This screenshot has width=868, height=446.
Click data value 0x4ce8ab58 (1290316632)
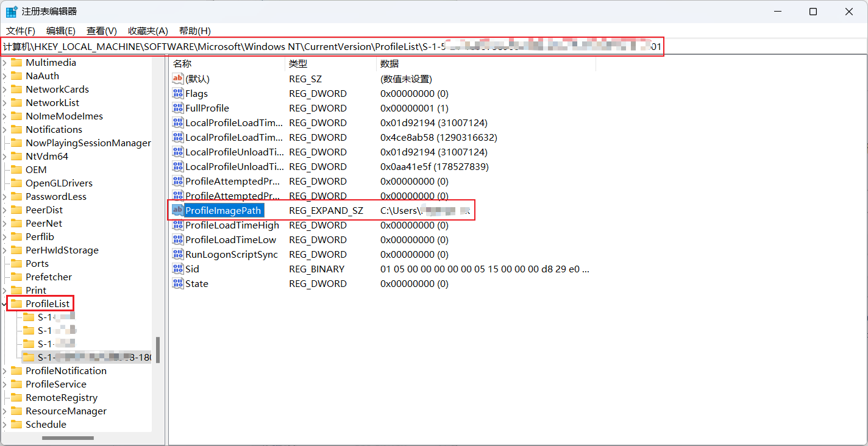(439, 137)
